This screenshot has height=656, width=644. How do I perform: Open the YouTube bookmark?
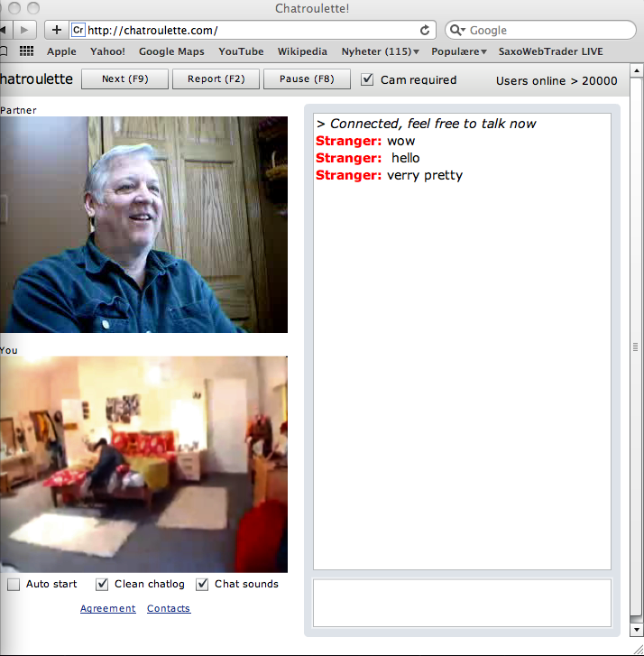(241, 51)
